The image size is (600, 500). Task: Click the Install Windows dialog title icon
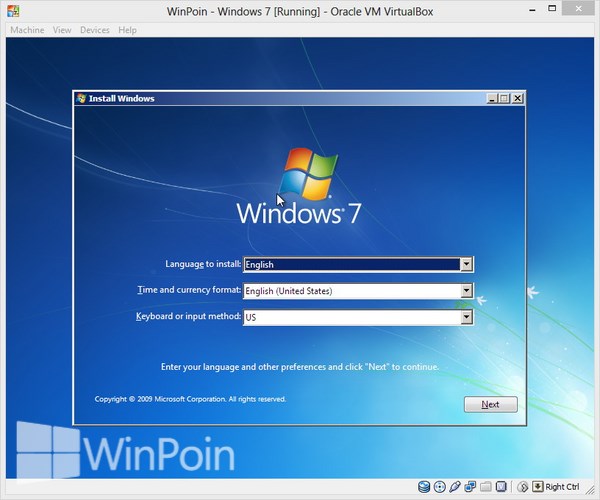coord(81,98)
